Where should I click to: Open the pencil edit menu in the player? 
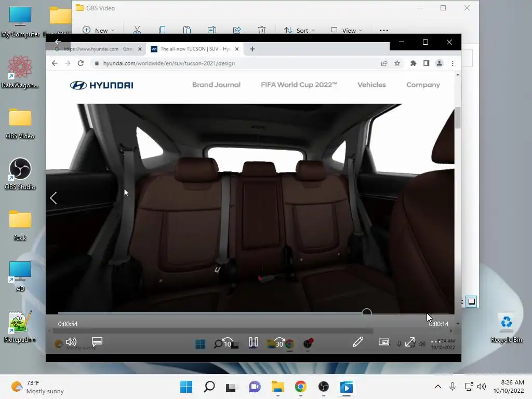[x=357, y=342]
